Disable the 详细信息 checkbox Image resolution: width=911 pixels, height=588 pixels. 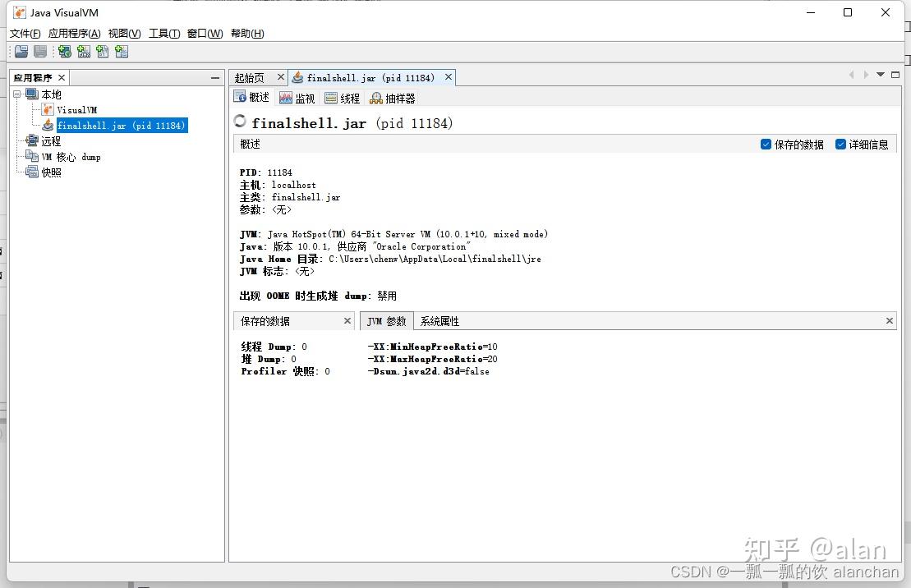coord(840,144)
